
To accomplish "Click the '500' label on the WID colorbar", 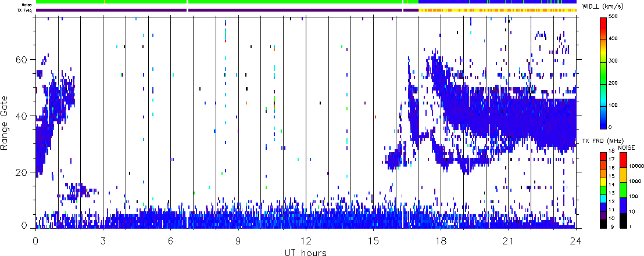I will click(x=612, y=17).
